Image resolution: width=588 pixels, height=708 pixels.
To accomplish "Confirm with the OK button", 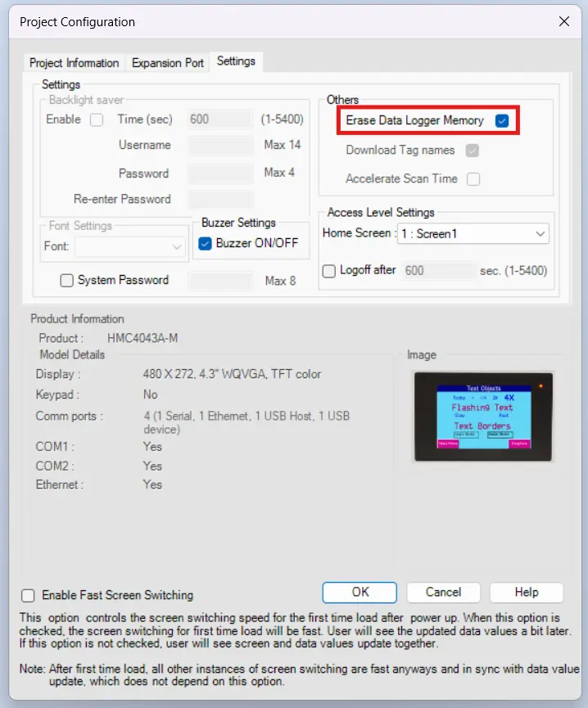I will [360, 593].
